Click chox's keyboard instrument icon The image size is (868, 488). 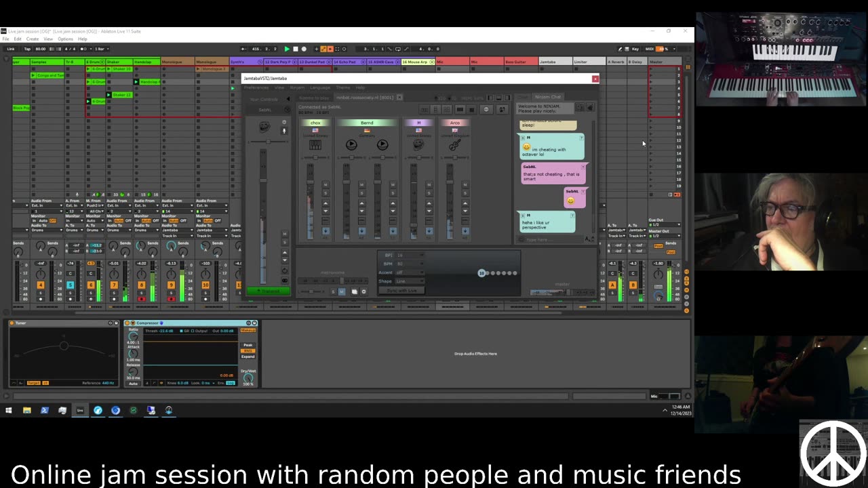click(315, 144)
